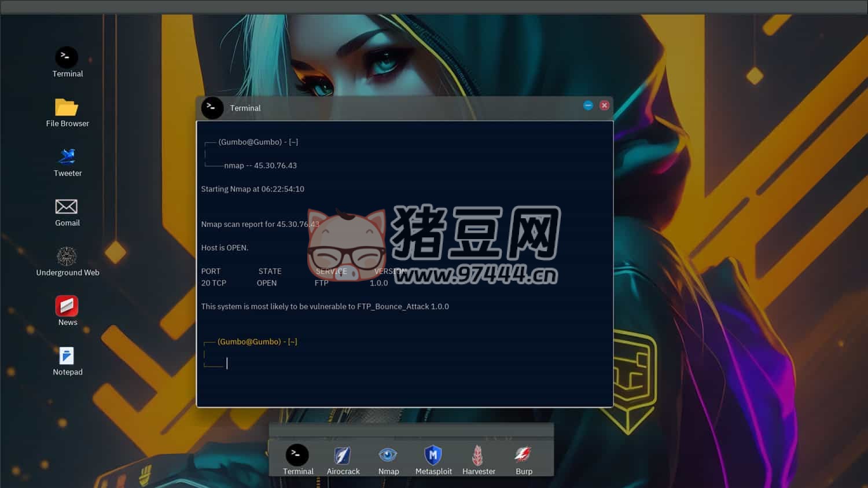Screen dimensions: 868x488
Task: Launch the Underground Web browser
Action: (67, 256)
